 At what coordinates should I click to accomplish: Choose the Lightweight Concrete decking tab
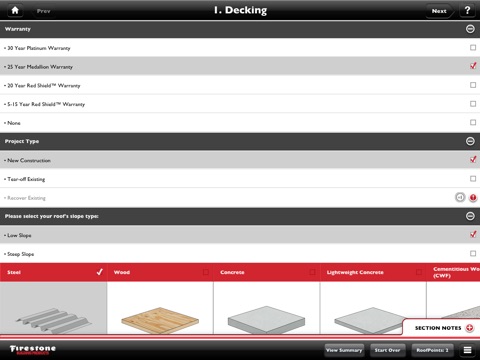click(x=373, y=272)
